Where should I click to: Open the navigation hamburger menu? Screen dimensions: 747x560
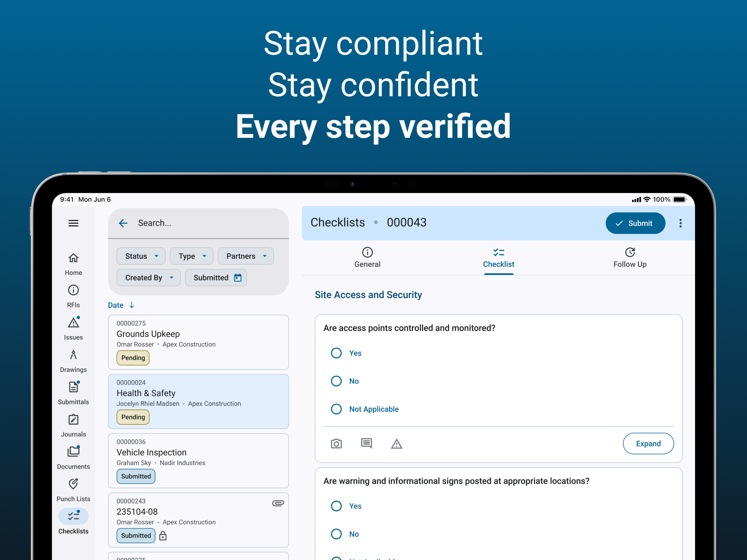pos(73,223)
